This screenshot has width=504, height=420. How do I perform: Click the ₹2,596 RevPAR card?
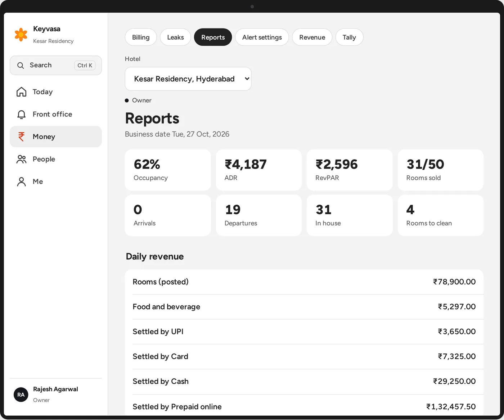tap(350, 170)
